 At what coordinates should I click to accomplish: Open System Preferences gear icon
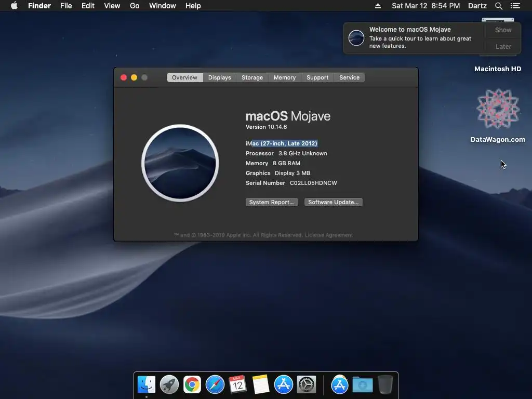[x=307, y=384]
